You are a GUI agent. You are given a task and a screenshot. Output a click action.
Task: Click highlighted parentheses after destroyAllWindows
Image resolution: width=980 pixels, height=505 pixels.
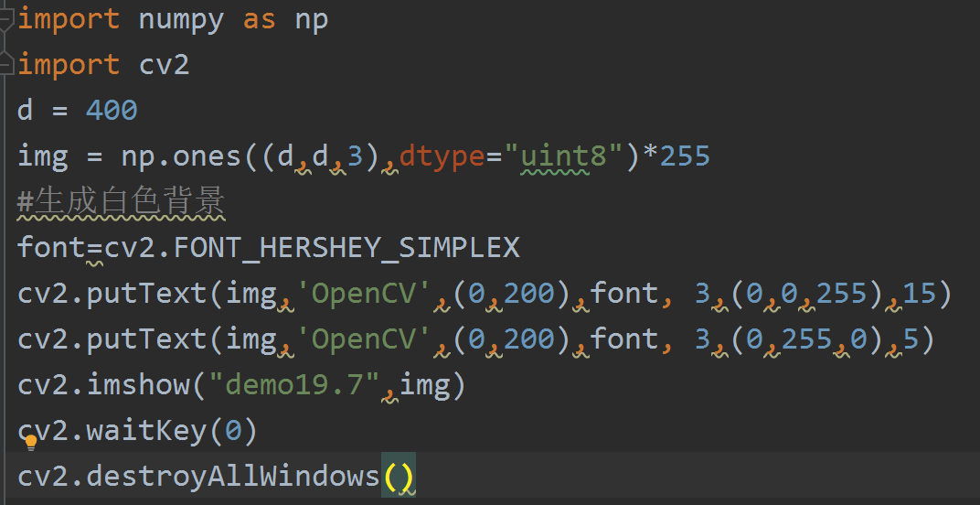[x=399, y=477]
